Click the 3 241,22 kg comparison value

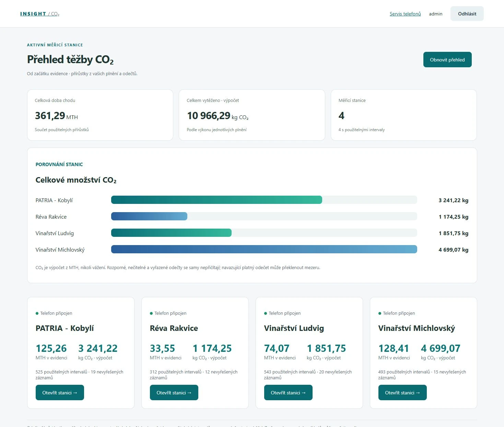point(453,200)
